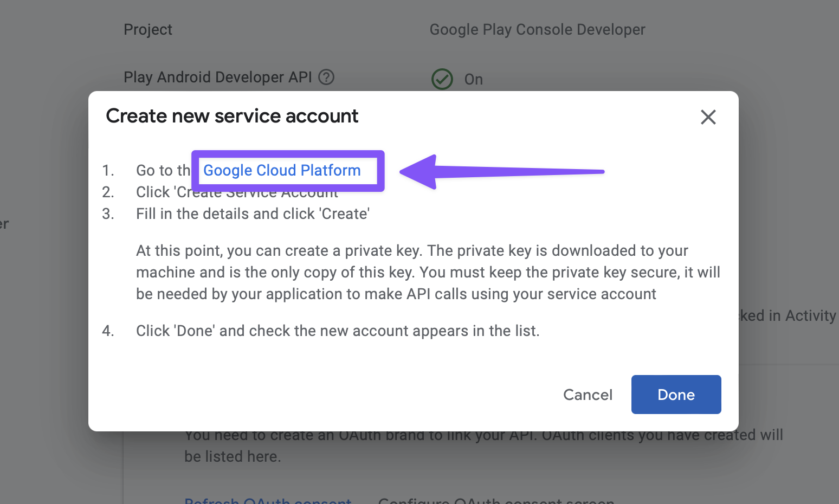This screenshot has height=504, width=839.
Task: Cancel the service account dialog
Action: click(x=588, y=395)
